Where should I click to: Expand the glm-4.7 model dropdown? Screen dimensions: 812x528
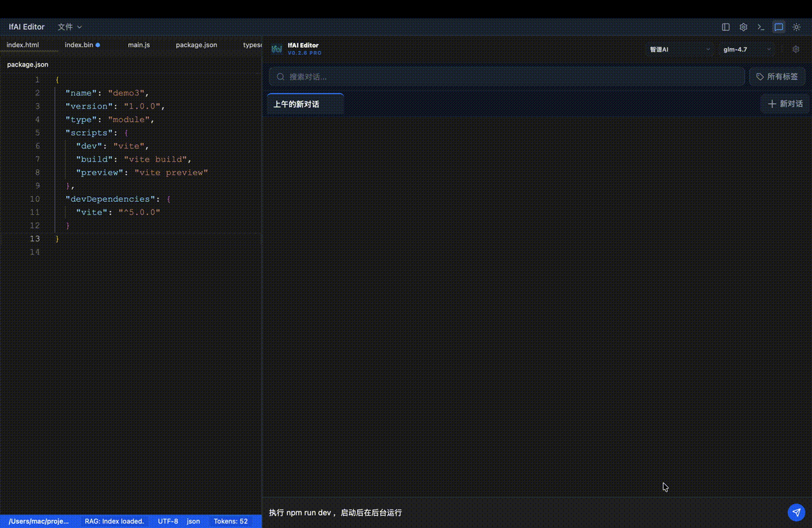pos(747,49)
